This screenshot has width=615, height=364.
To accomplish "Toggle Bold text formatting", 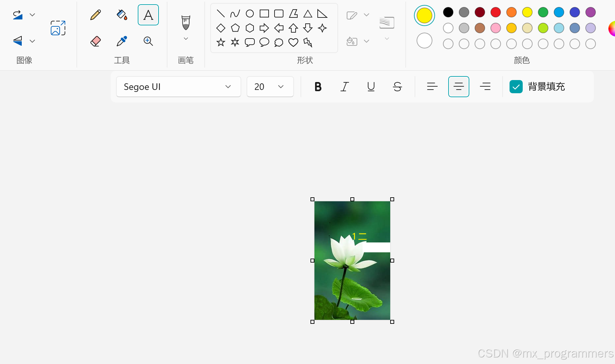I will pyautogui.click(x=318, y=87).
